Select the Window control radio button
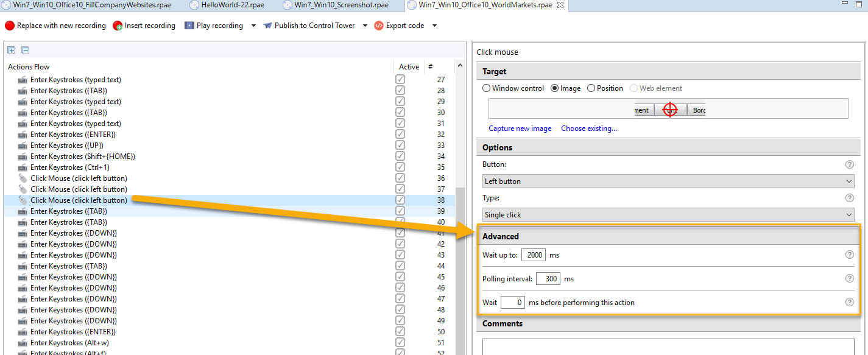Screen dimensions: 868x355 click(x=487, y=88)
